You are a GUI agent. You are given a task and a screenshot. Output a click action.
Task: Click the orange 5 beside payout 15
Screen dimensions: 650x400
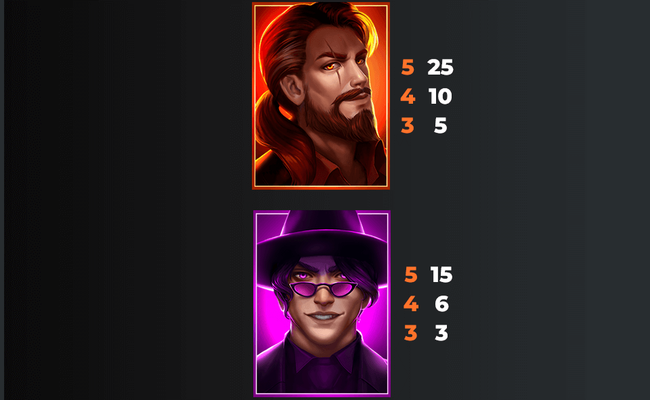(411, 274)
